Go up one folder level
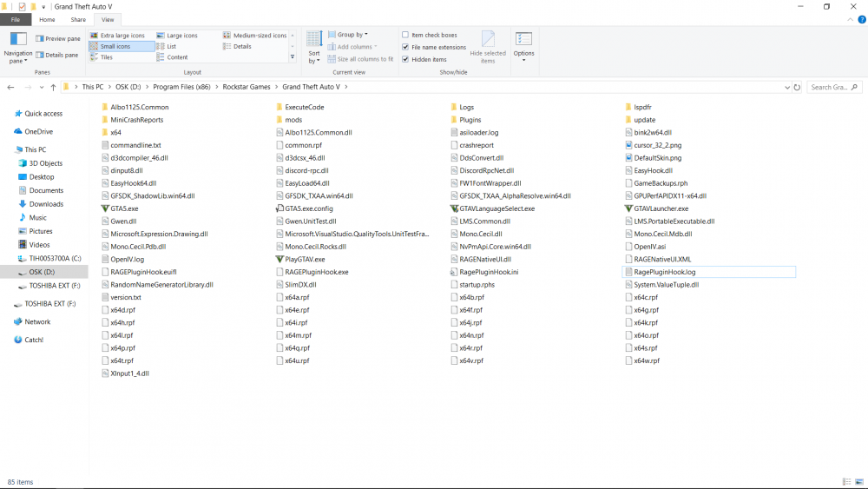 pyautogui.click(x=53, y=87)
